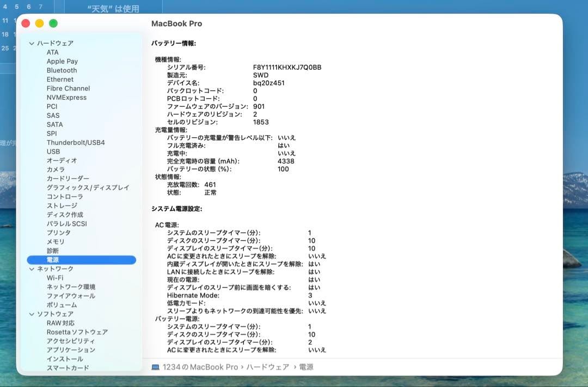Image resolution: width=588 pixels, height=387 pixels.
Task: Select ATA in the sidebar
Action: (x=52, y=52)
